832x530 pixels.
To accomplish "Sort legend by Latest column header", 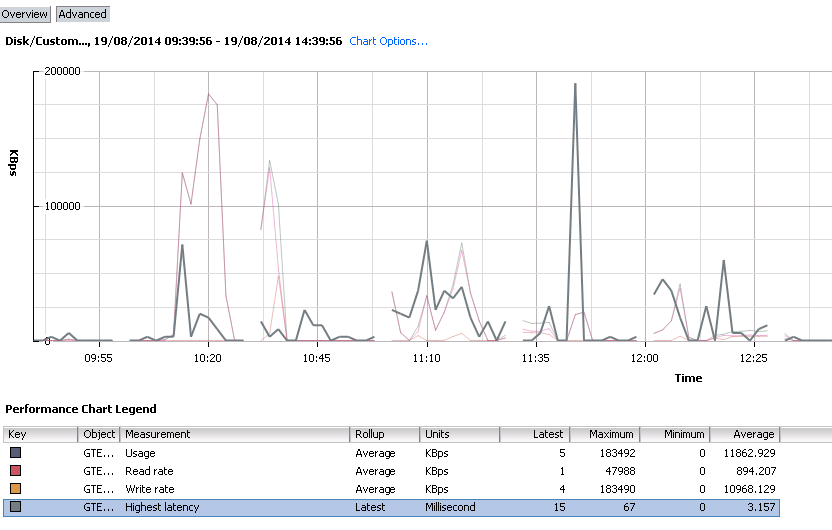I will coord(535,434).
